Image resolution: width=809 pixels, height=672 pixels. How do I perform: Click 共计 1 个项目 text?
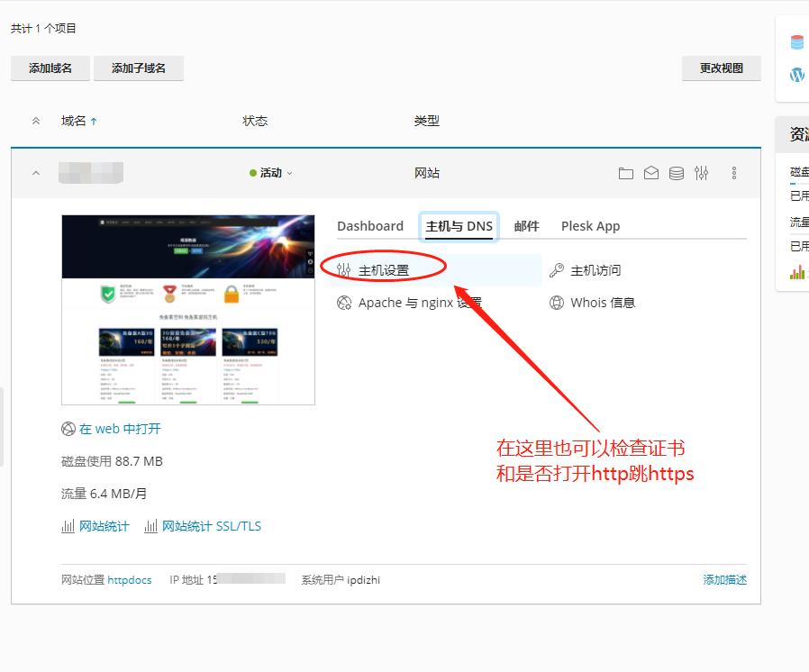[43, 28]
